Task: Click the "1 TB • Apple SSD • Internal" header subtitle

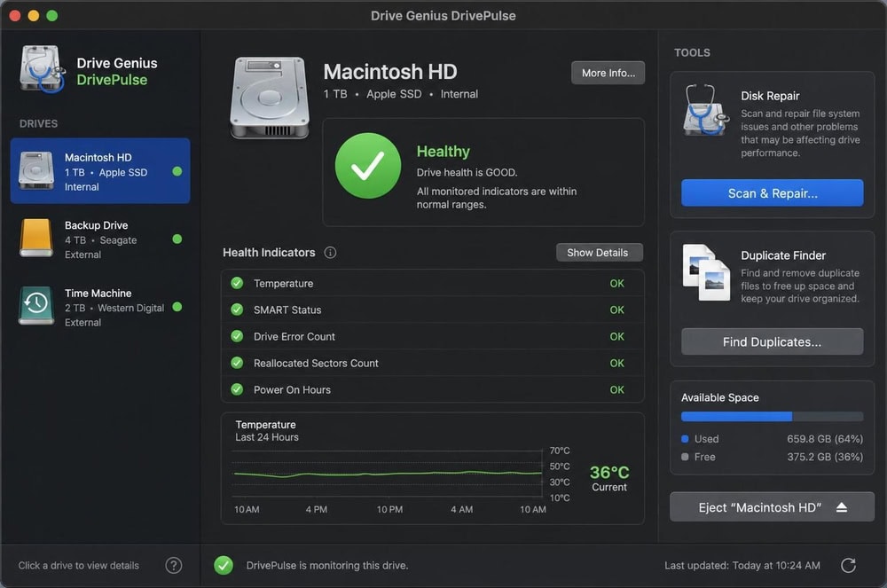Action: (x=401, y=94)
